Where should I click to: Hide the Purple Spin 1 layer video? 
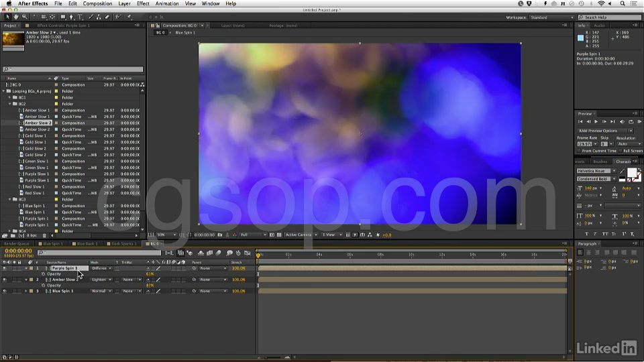point(5,268)
